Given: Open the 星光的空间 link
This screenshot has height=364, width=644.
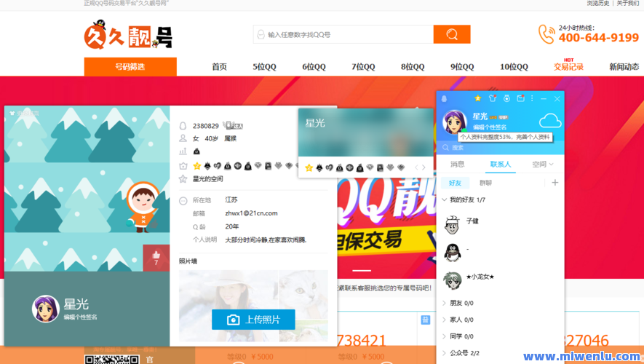Looking at the screenshot, I should pyautogui.click(x=207, y=179).
